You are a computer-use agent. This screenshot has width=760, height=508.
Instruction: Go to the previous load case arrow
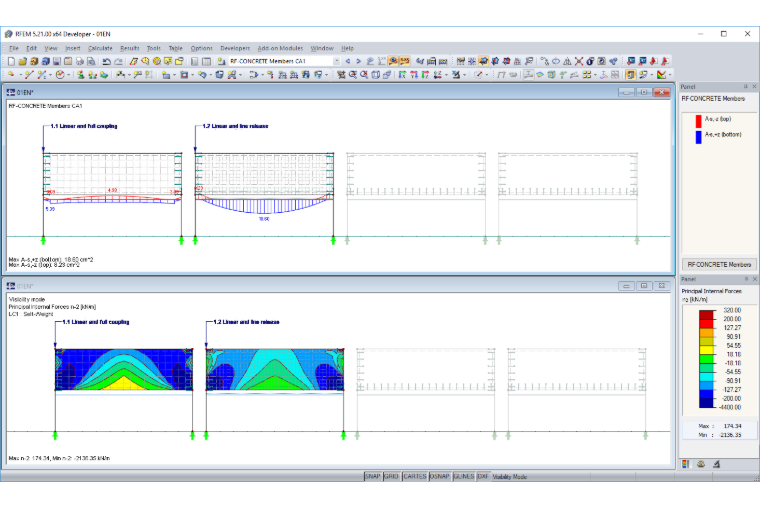tap(348, 61)
